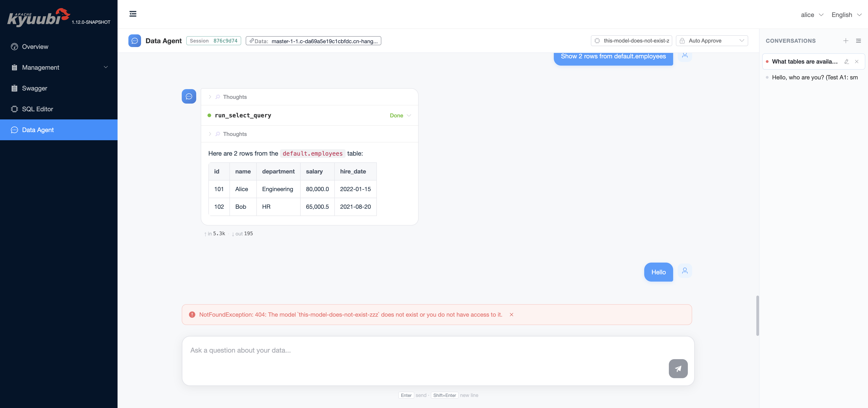This screenshot has height=408, width=868.
Task: Click the blue Data Agent header icon
Action: coord(134,41)
